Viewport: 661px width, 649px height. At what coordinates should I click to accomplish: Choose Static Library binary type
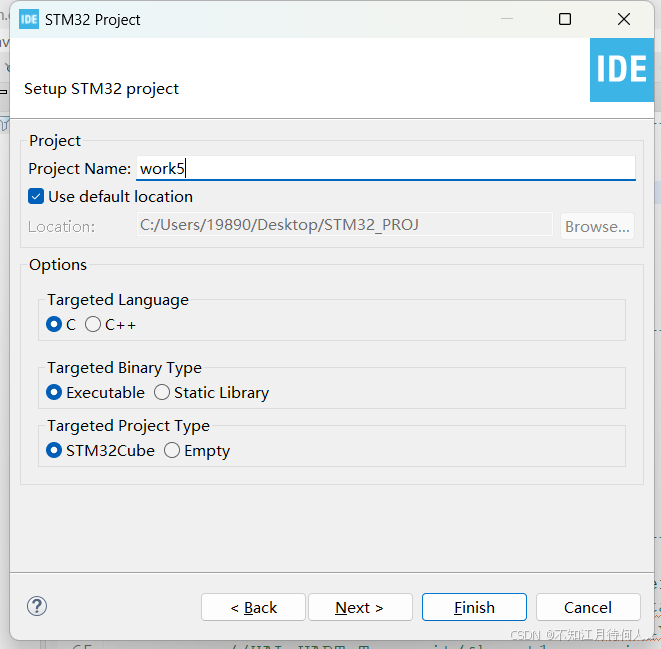click(x=162, y=392)
